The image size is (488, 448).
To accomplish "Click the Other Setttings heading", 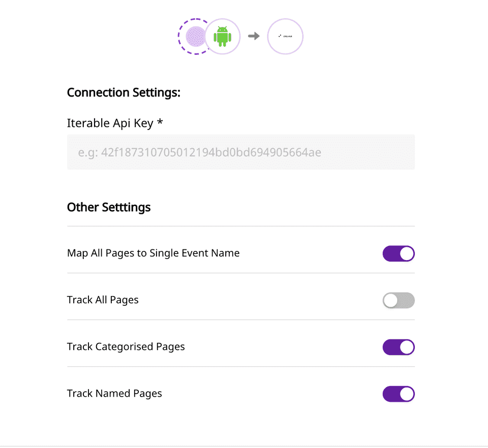I will coord(109,207).
